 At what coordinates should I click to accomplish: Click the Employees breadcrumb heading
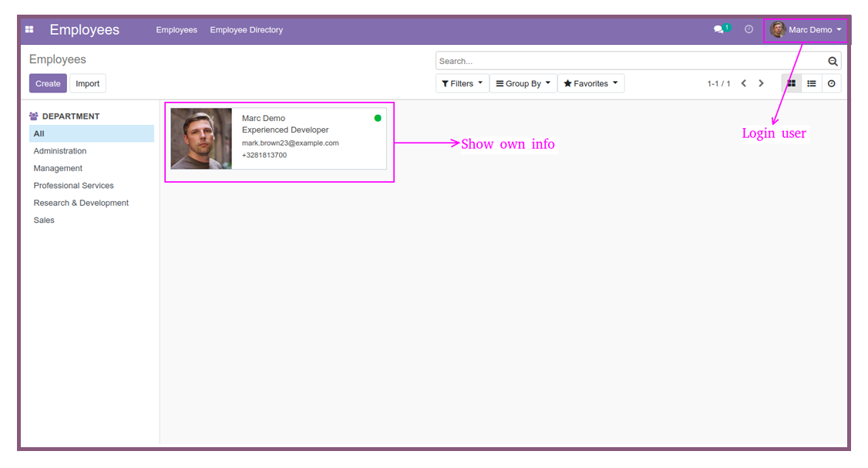click(x=58, y=59)
